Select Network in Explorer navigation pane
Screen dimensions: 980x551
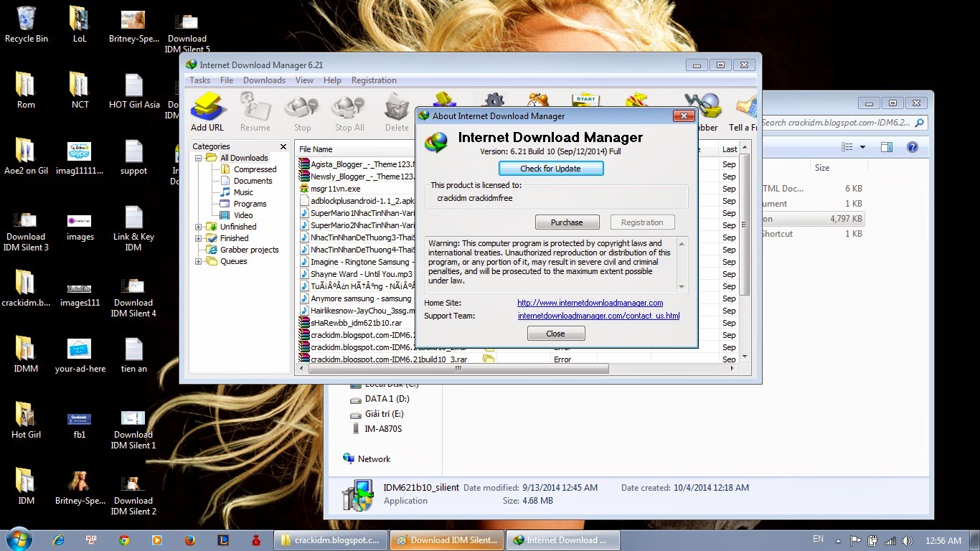click(x=374, y=459)
